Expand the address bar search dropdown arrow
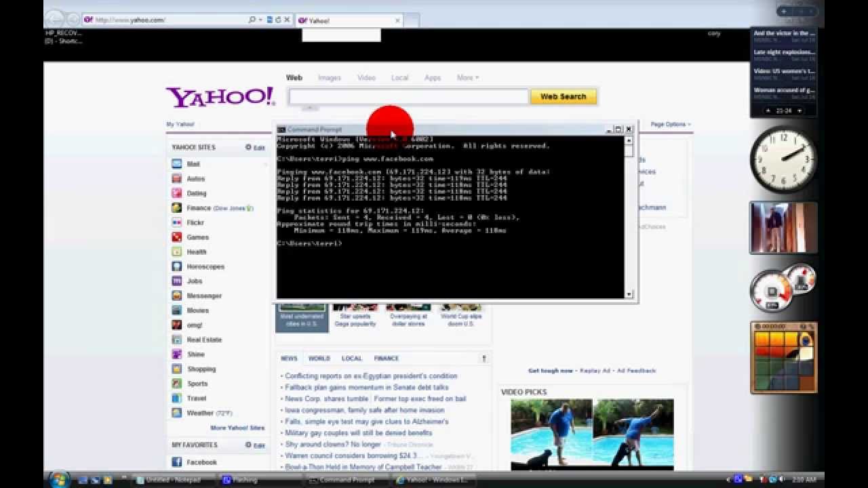The height and width of the screenshot is (488, 868). tap(260, 20)
